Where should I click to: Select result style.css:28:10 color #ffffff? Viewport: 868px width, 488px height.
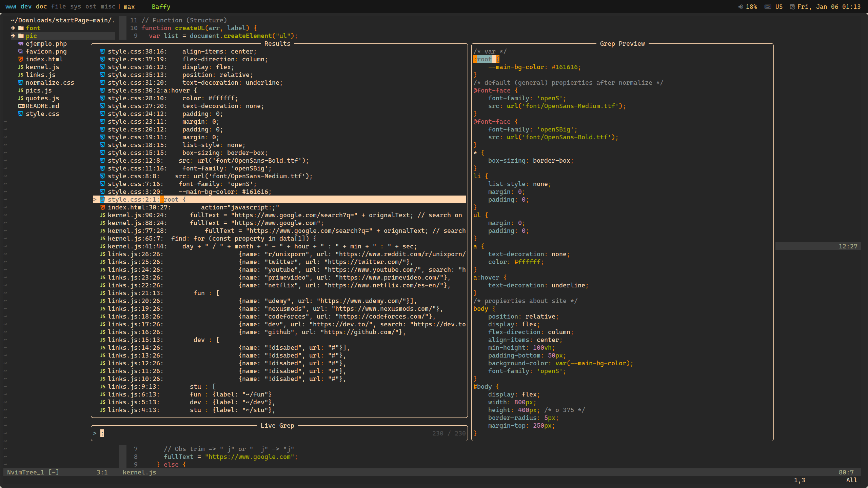point(279,98)
